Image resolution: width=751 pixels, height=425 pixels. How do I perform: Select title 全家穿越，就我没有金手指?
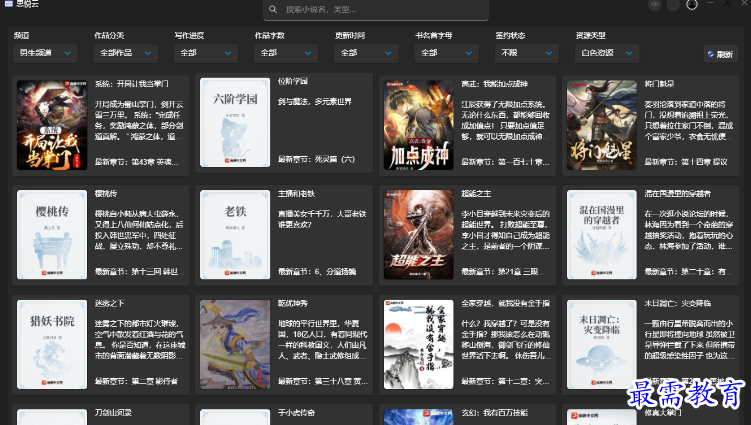click(505, 303)
